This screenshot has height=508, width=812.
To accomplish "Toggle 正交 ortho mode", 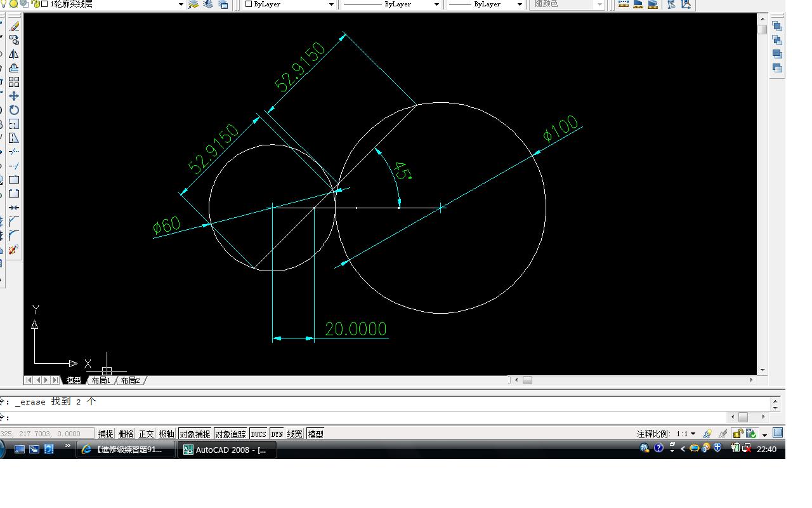I will pos(147,434).
